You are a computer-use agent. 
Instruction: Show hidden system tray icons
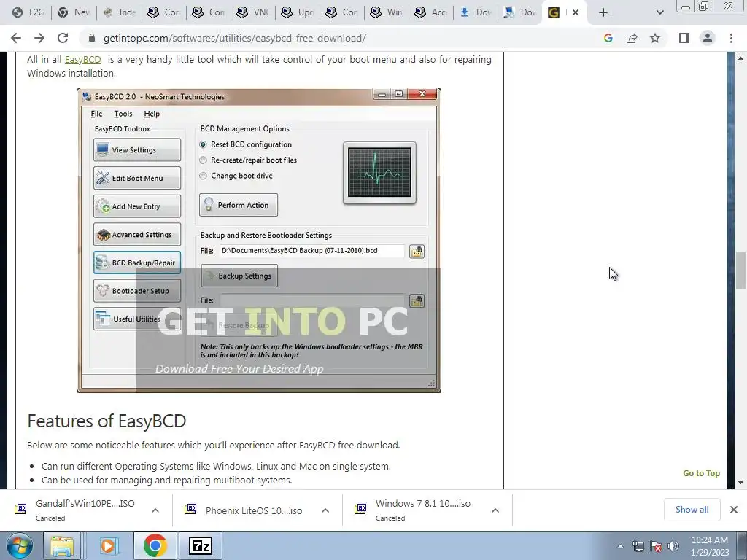click(x=620, y=546)
